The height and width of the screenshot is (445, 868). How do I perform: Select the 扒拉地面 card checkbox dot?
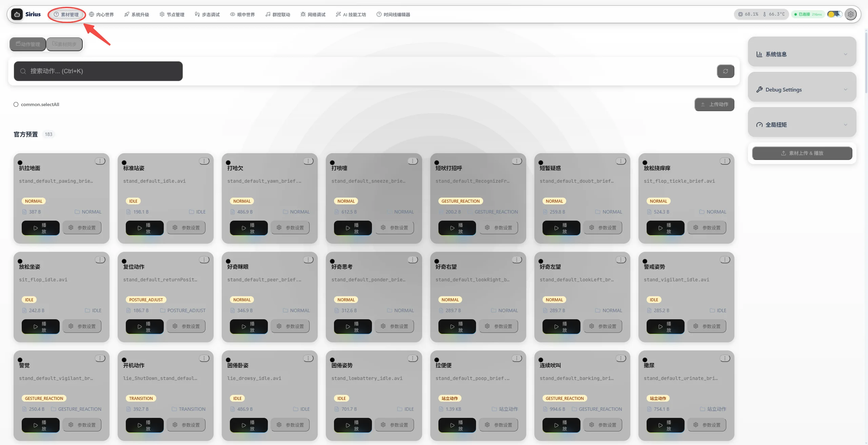(x=20, y=163)
